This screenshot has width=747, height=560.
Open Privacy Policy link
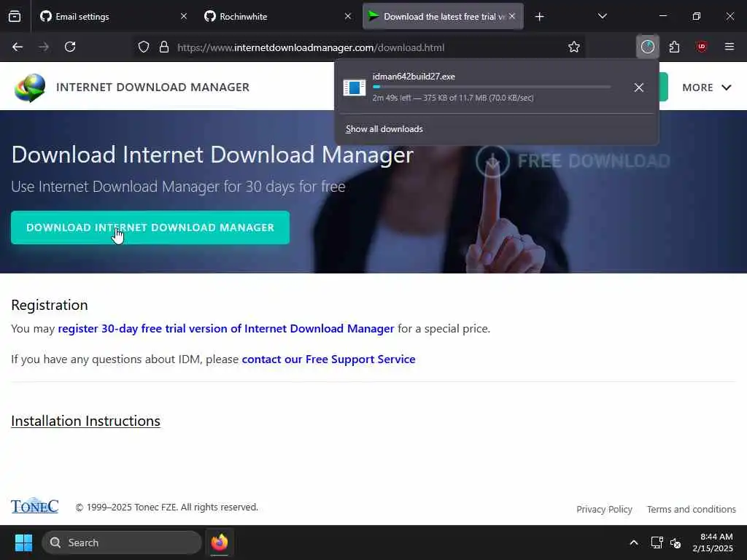click(604, 510)
